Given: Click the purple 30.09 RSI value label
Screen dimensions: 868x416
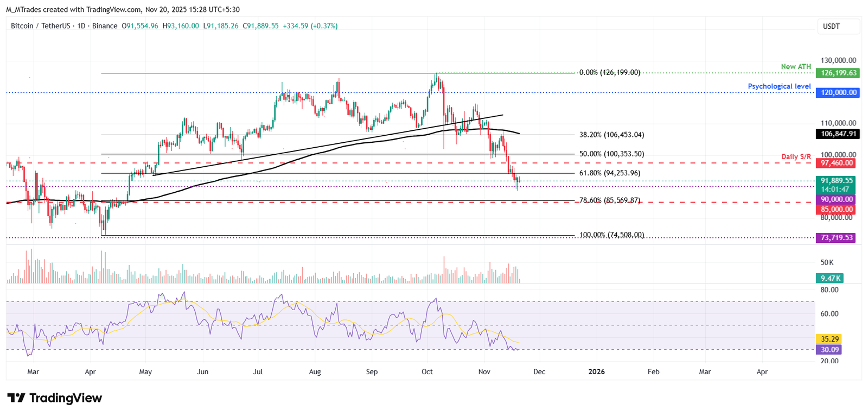Looking at the screenshot, I should point(830,350).
